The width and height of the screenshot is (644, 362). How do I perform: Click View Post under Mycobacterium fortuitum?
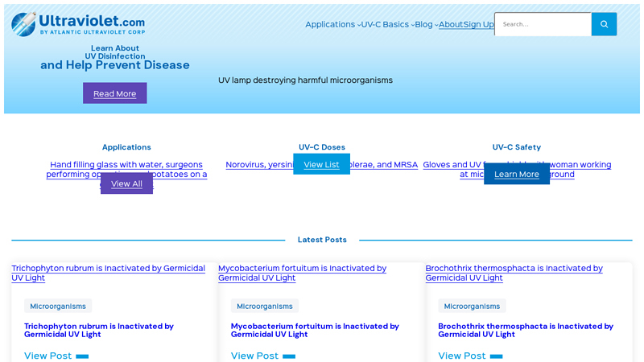coord(255,356)
